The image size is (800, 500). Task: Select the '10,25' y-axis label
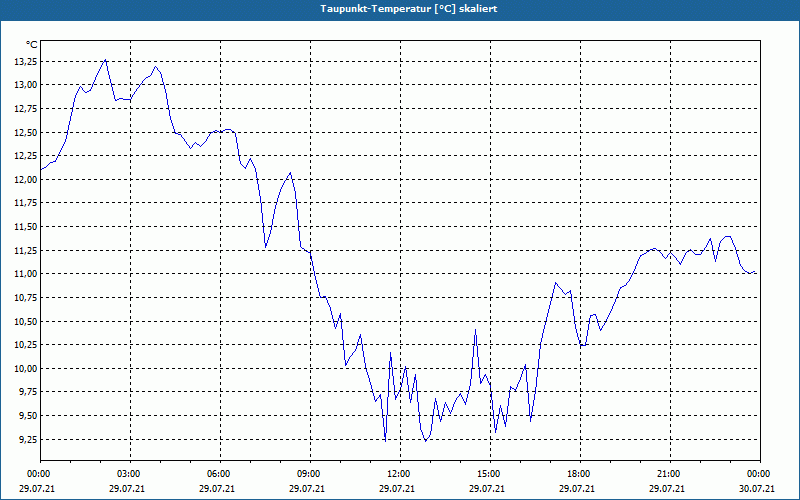(27, 345)
